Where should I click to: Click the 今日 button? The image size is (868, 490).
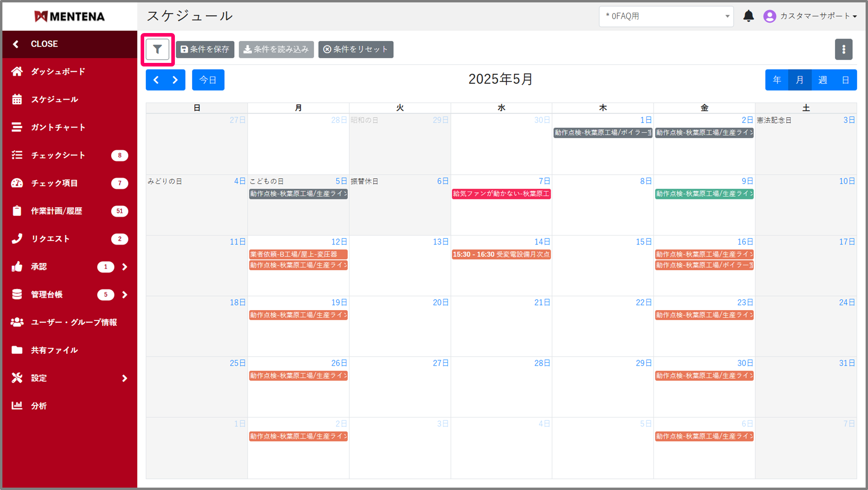[208, 80]
